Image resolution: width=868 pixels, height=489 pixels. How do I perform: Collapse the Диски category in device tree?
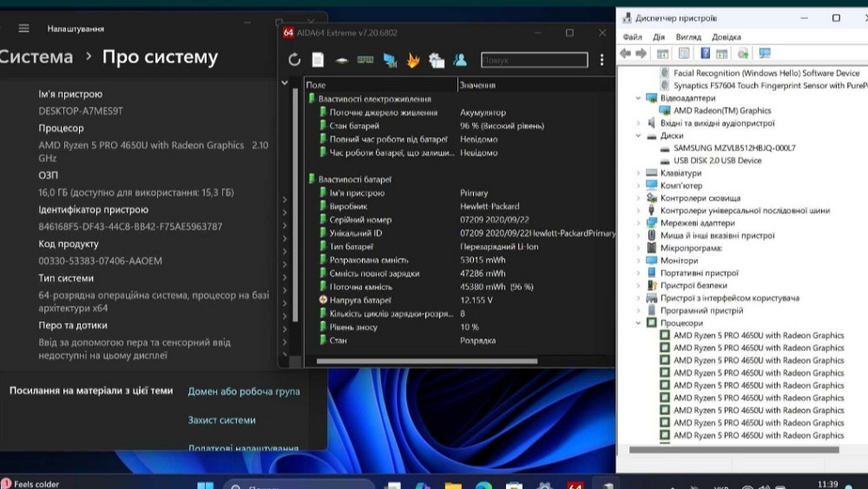(x=639, y=135)
